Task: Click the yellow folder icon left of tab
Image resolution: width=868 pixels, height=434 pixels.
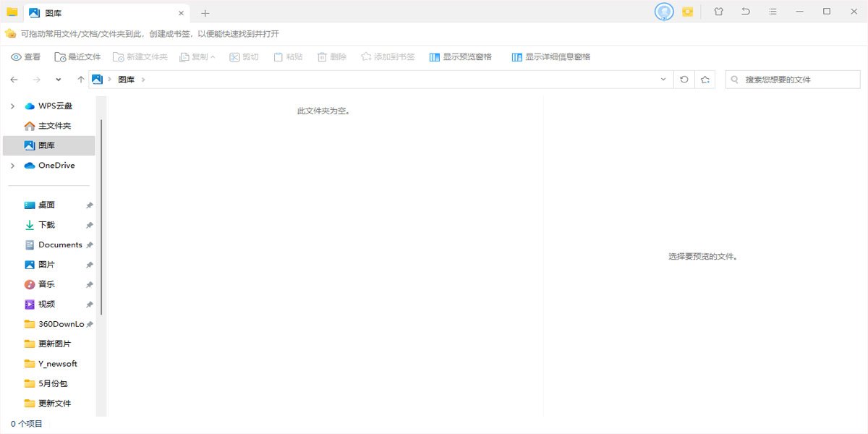Action: [x=12, y=12]
